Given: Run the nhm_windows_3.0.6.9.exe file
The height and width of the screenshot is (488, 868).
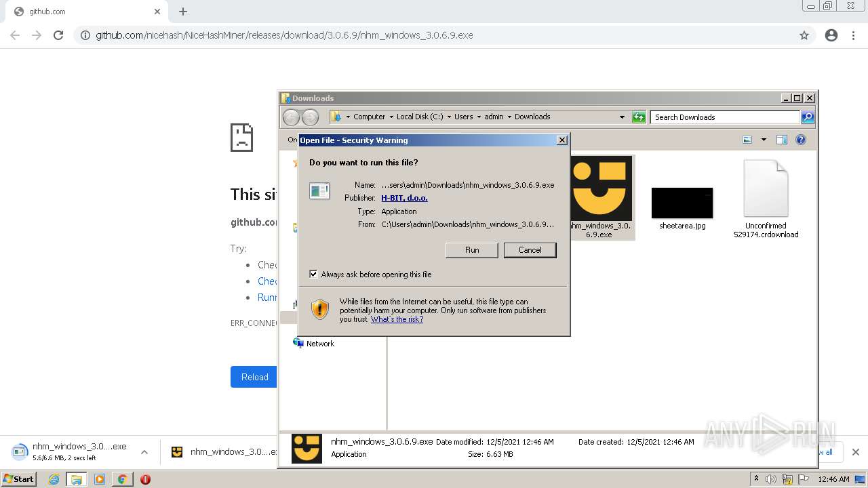Looking at the screenshot, I should (472, 250).
